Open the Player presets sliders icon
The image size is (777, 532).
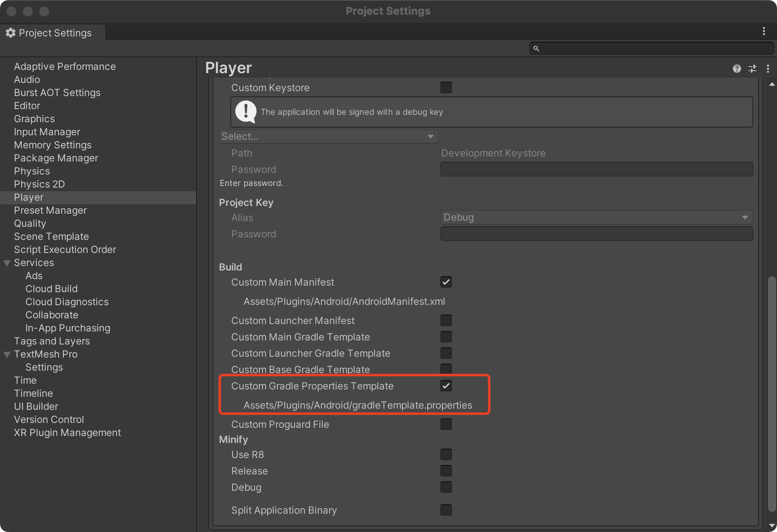point(752,69)
